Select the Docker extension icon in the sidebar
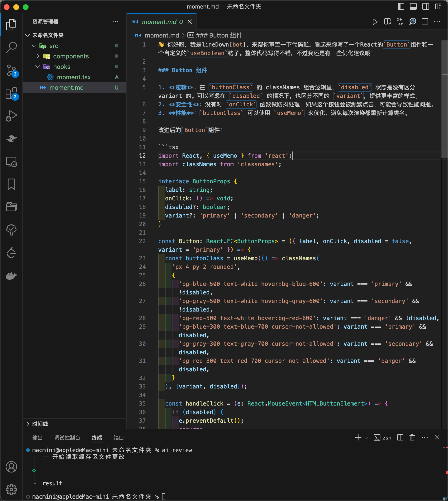The width and height of the screenshot is (448, 501). pyautogui.click(x=11, y=276)
